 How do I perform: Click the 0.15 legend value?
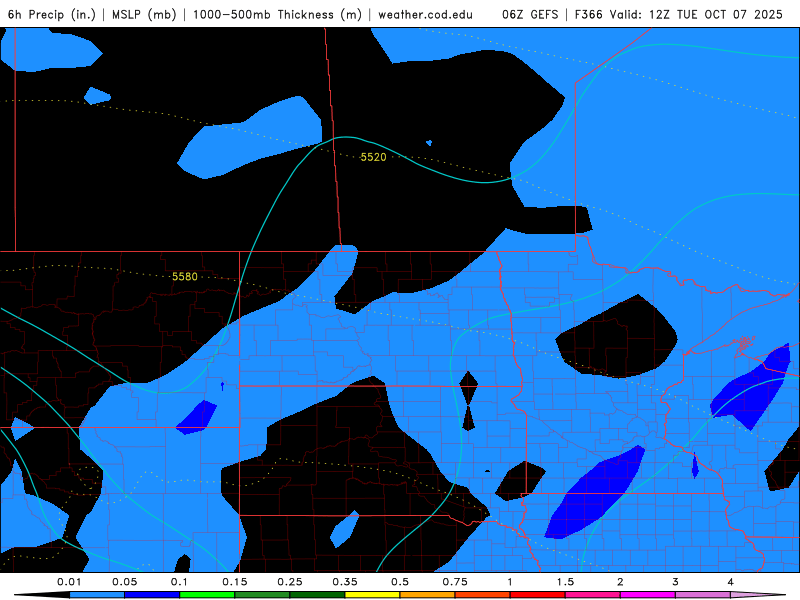click(x=235, y=582)
